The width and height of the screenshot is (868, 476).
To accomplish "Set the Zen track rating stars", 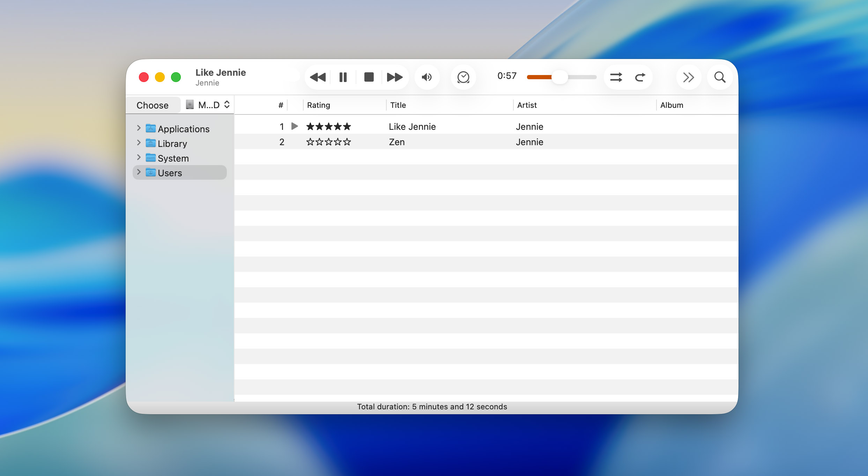I will [328, 142].
